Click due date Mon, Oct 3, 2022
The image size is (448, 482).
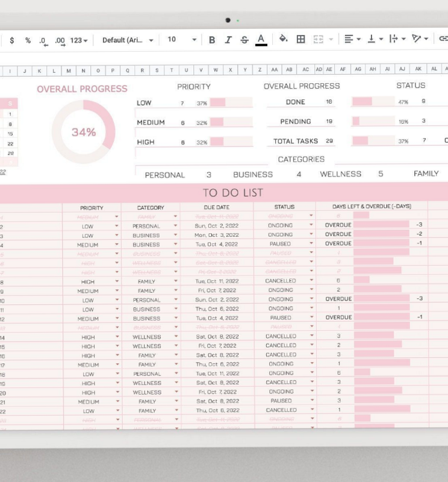pyautogui.click(x=217, y=235)
